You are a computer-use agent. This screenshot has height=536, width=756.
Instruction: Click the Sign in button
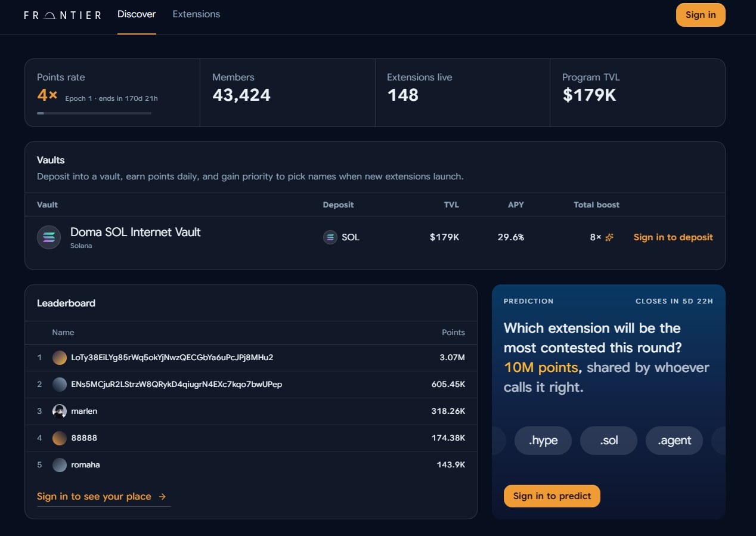(701, 15)
